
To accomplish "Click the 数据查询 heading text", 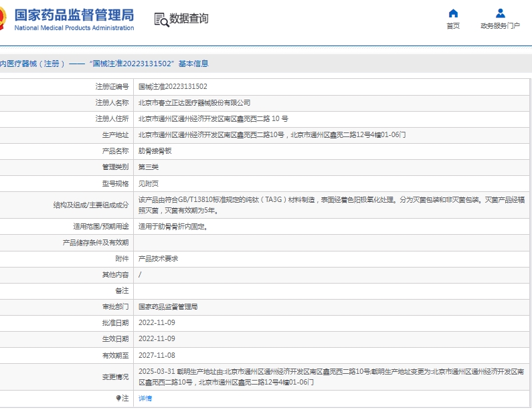I will pyautogui.click(x=189, y=18).
